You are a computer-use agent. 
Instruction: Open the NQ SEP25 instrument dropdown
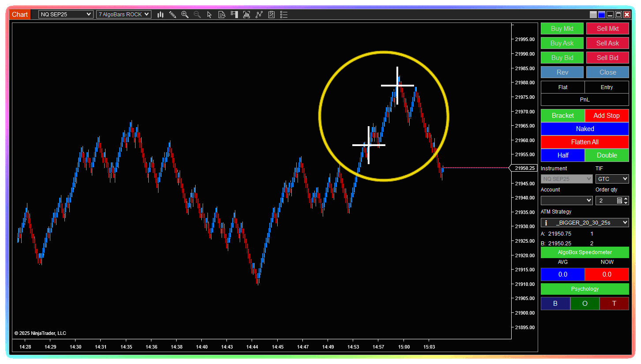tap(66, 15)
